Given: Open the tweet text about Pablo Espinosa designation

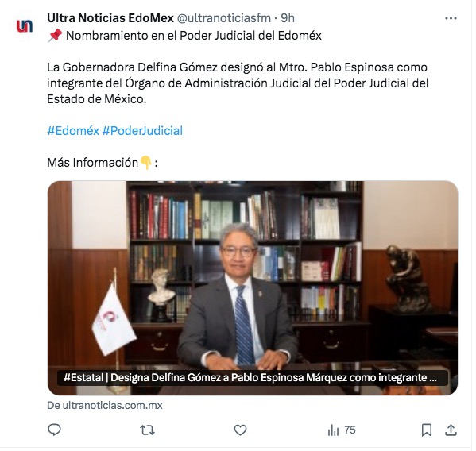Looking at the screenshot, I should click(238, 83).
